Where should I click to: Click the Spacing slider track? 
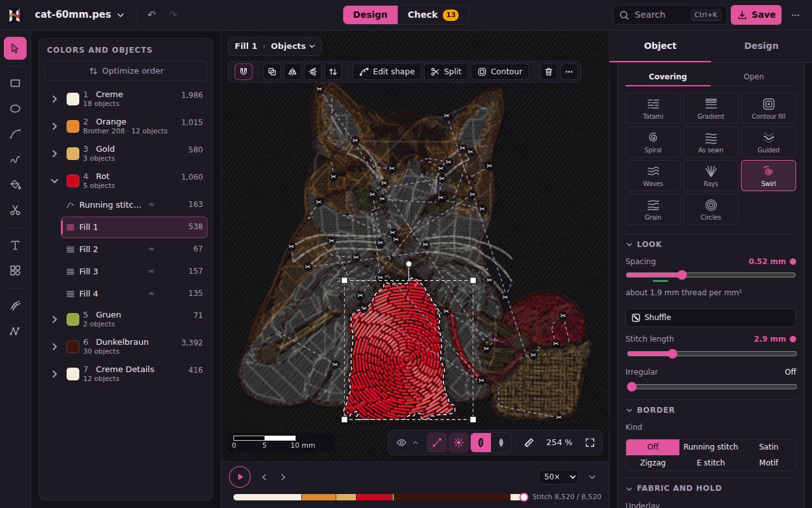710,275
